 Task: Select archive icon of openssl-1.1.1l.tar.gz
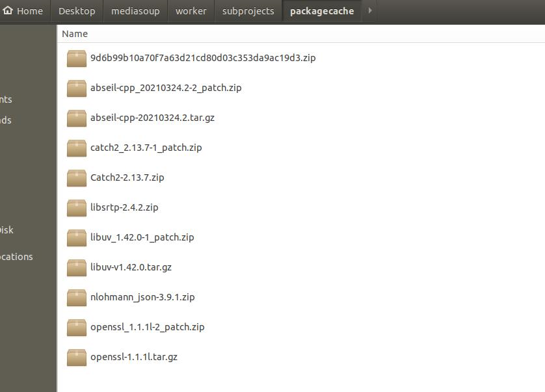click(x=77, y=358)
